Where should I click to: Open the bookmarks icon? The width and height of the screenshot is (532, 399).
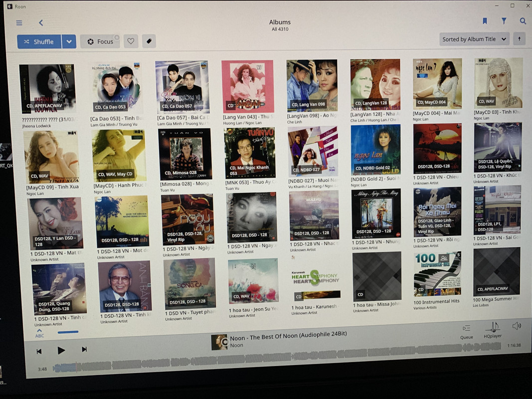pyautogui.click(x=485, y=21)
